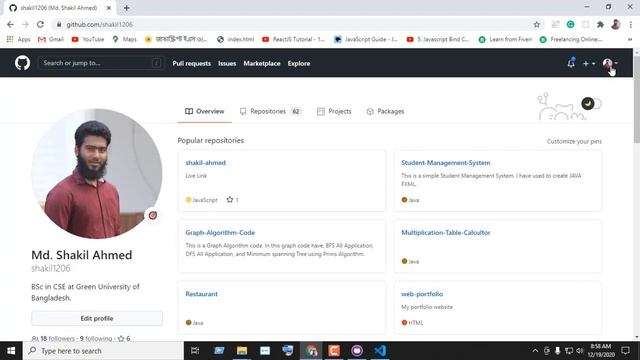
Task: Click the set status emoji on avatar
Action: pyautogui.click(x=153, y=215)
